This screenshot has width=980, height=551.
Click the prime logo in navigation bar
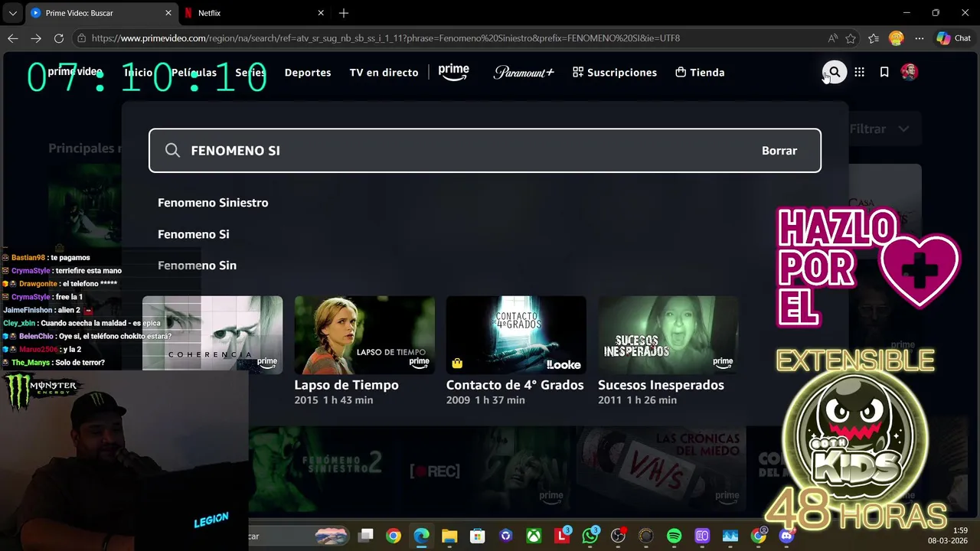[453, 72]
